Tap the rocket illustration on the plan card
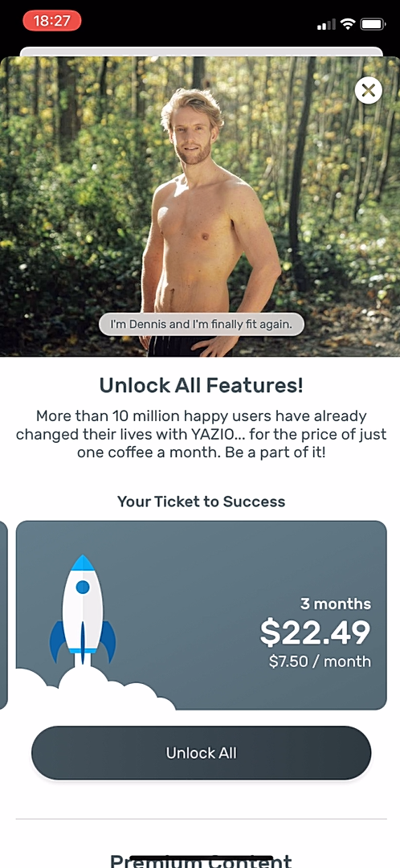400x868 pixels. click(83, 609)
